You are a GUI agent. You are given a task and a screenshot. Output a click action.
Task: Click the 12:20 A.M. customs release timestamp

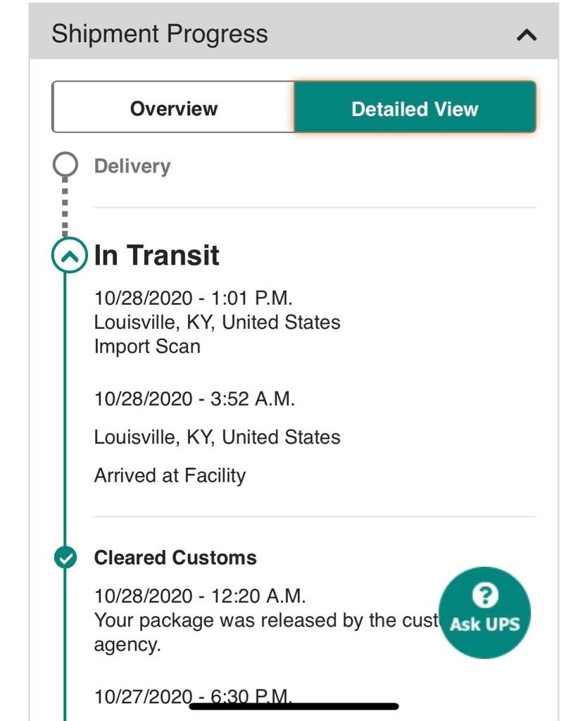(199, 596)
